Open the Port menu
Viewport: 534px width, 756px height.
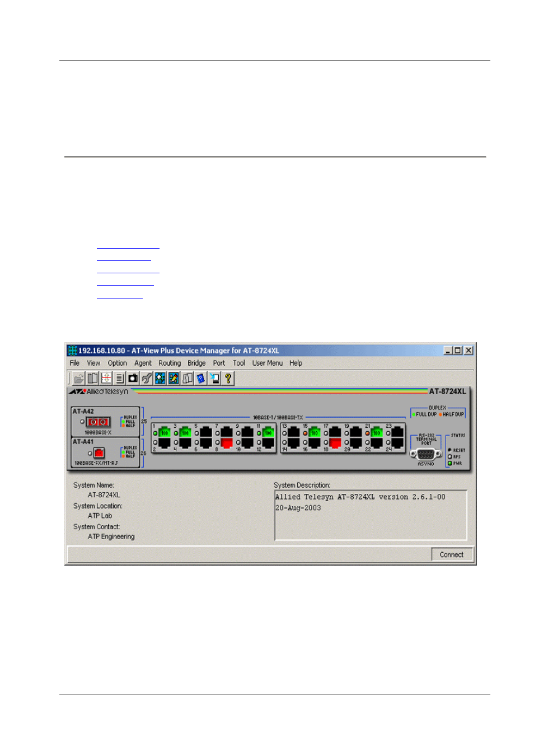(219, 363)
